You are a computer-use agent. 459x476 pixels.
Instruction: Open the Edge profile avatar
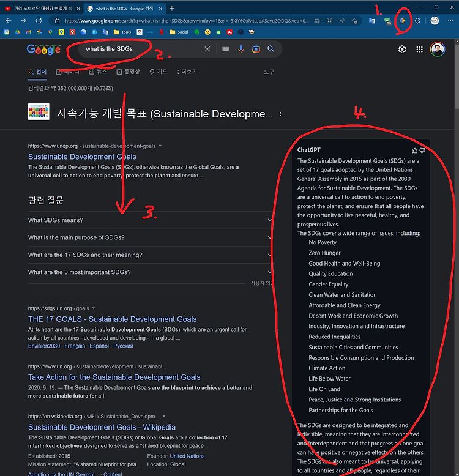(x=435, y=21)
